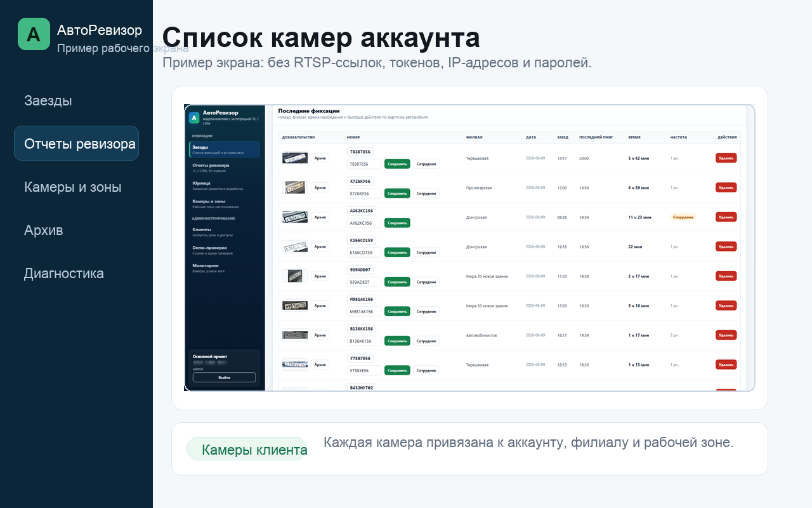Open plate photo thumbnail for B136KK156
This screenshot has height=508, width=812.
point(295,335)
